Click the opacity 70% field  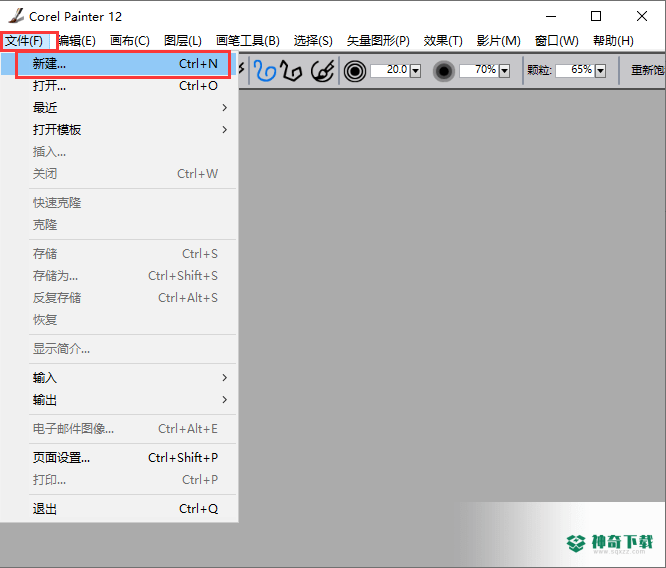pos(479,71)
